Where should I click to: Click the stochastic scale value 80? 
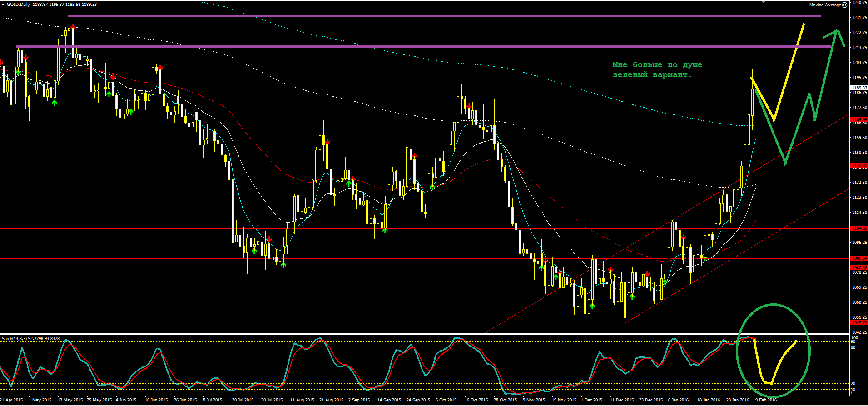(853, 347)
